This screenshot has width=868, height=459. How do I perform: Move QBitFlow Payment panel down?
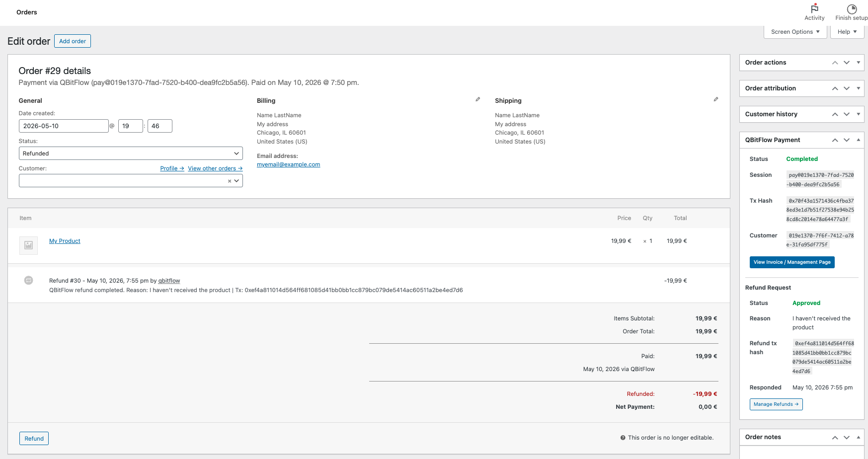(x=847, y=140)
